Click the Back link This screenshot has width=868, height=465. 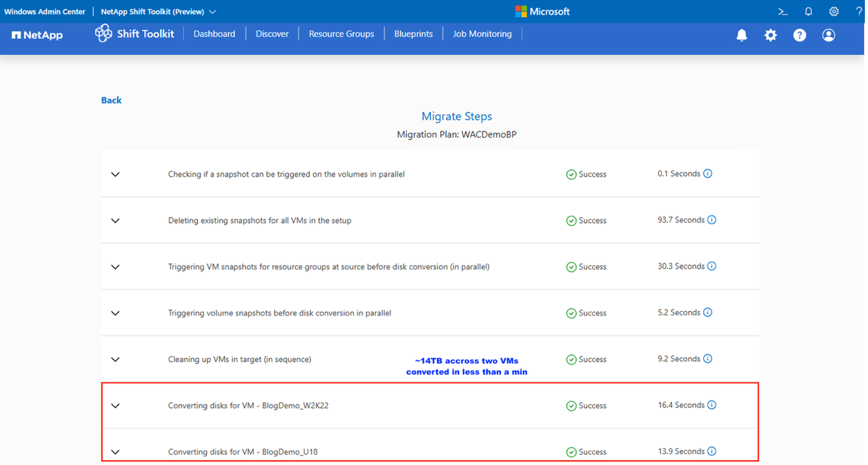tap(111, 100)
